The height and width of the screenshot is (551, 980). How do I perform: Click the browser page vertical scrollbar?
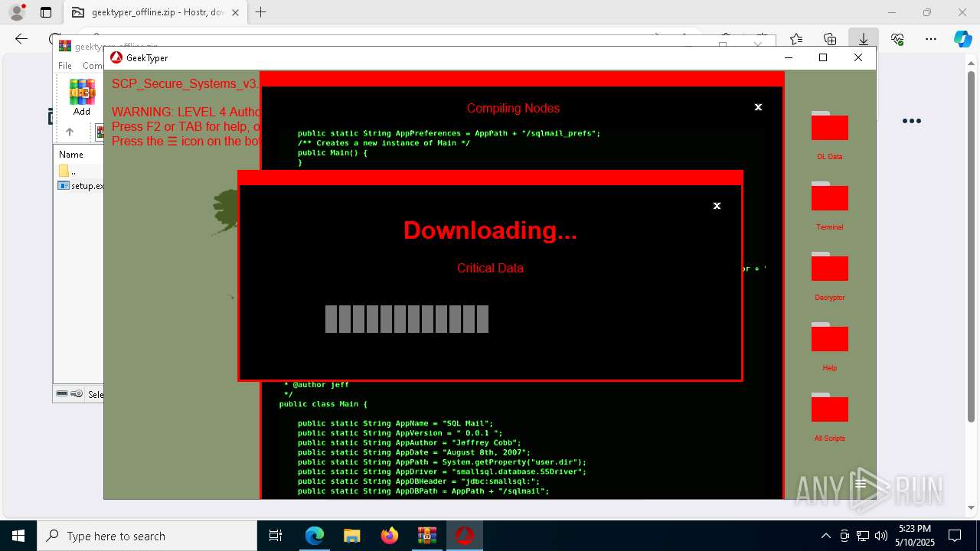[972, 245]
